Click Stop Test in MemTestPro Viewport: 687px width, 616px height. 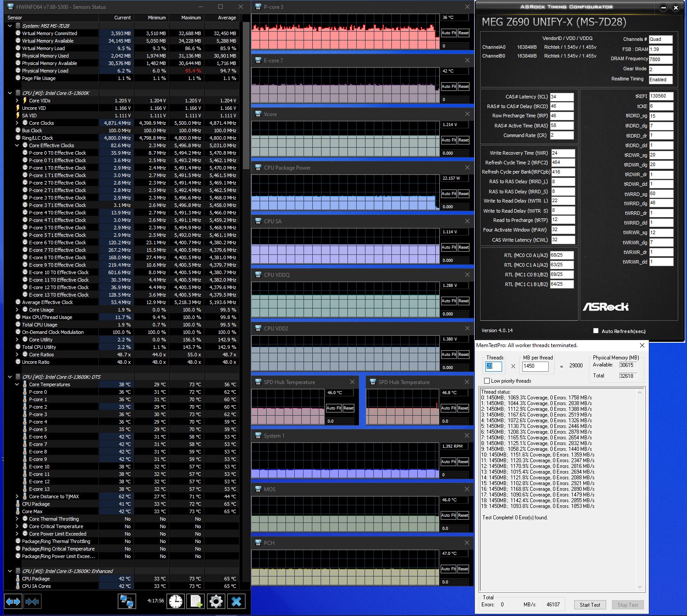(x=628, y=605)
